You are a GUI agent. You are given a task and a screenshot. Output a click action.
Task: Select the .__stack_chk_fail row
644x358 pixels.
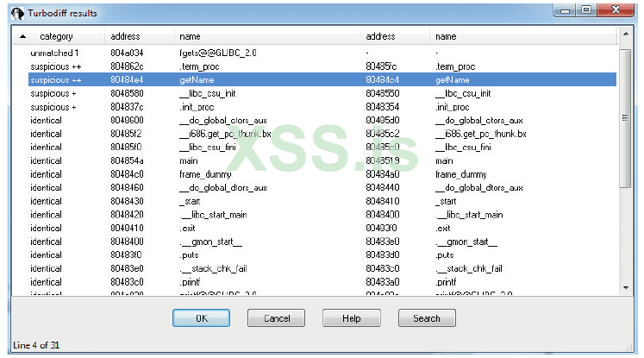point(322,268)
